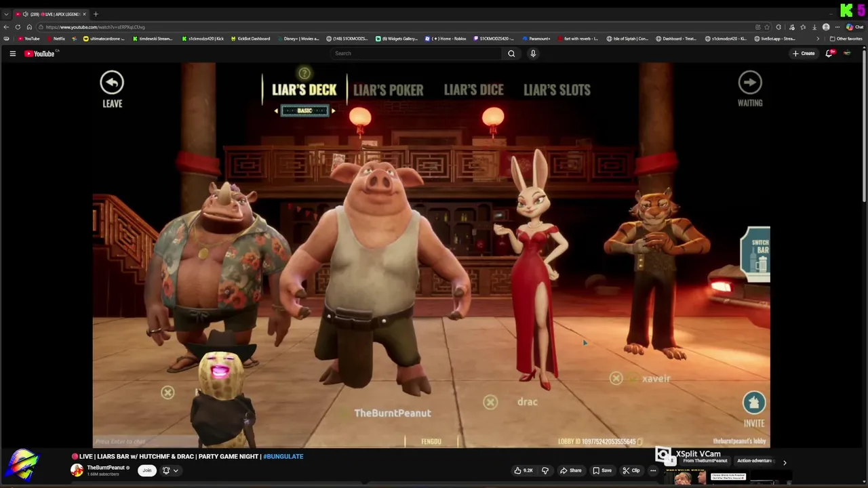The height and width of the screenshot is (488, 868).
Task: Open the browser profile avatar
Action: tap(826, 27)
